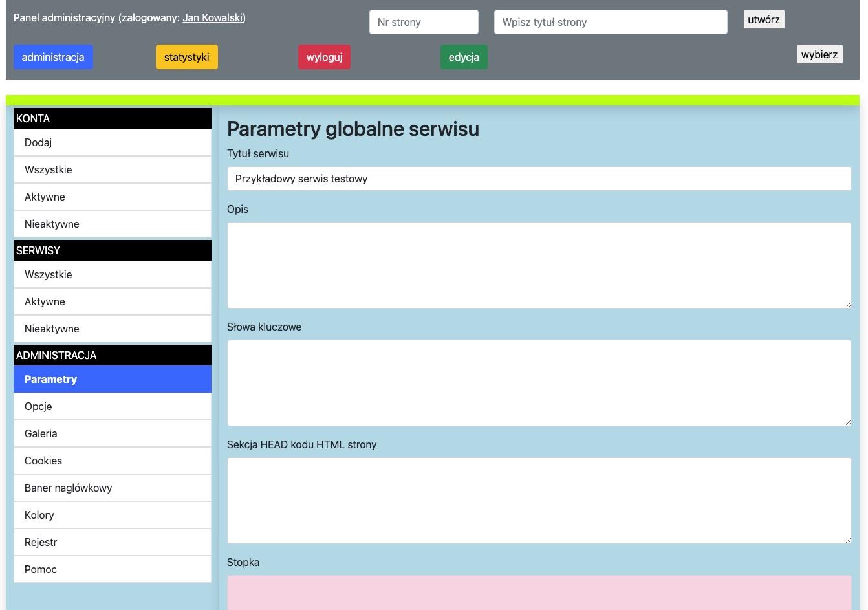
Task: Click the administracja button
Action: click(x=53, y=57)
